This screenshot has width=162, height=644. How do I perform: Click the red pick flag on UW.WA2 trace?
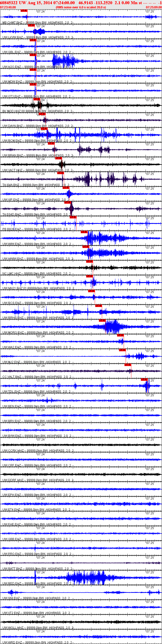(x=121, y=335)
